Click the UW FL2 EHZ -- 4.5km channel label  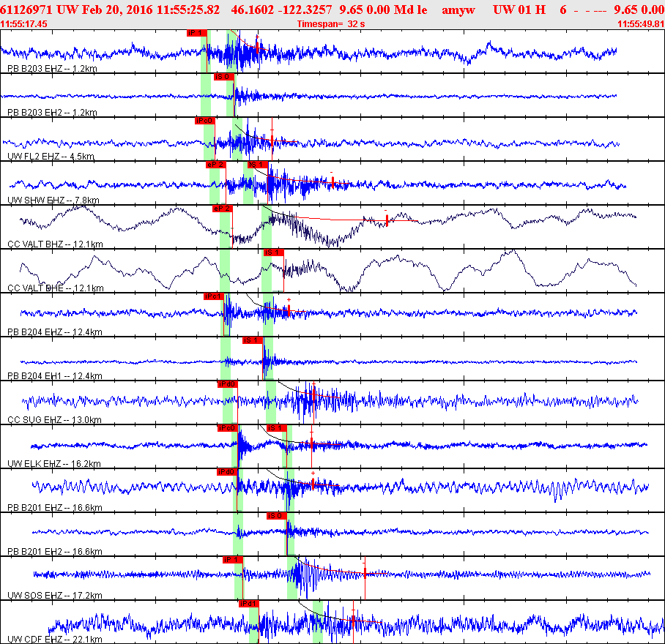(51, 157)
